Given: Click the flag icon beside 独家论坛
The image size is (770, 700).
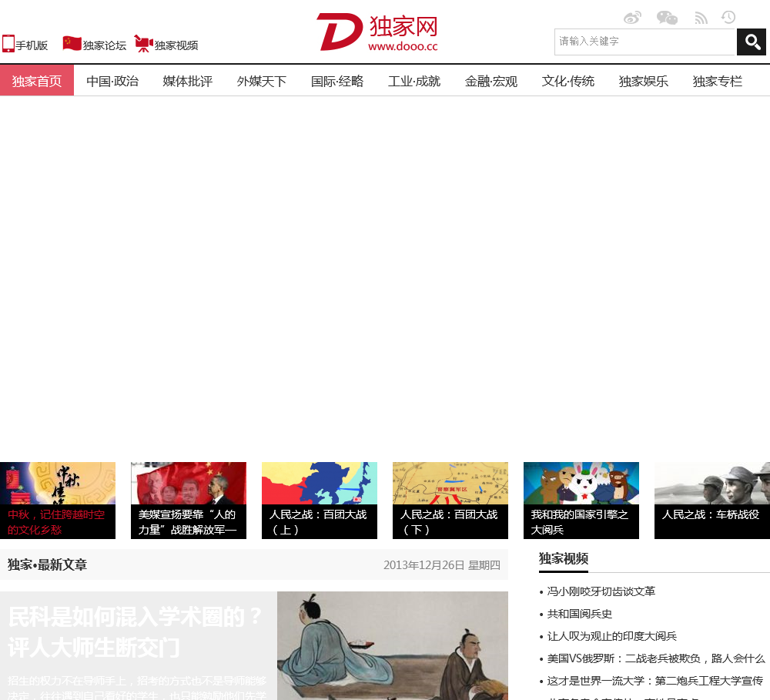Looking at the screenshot, I should click(72, 43).
